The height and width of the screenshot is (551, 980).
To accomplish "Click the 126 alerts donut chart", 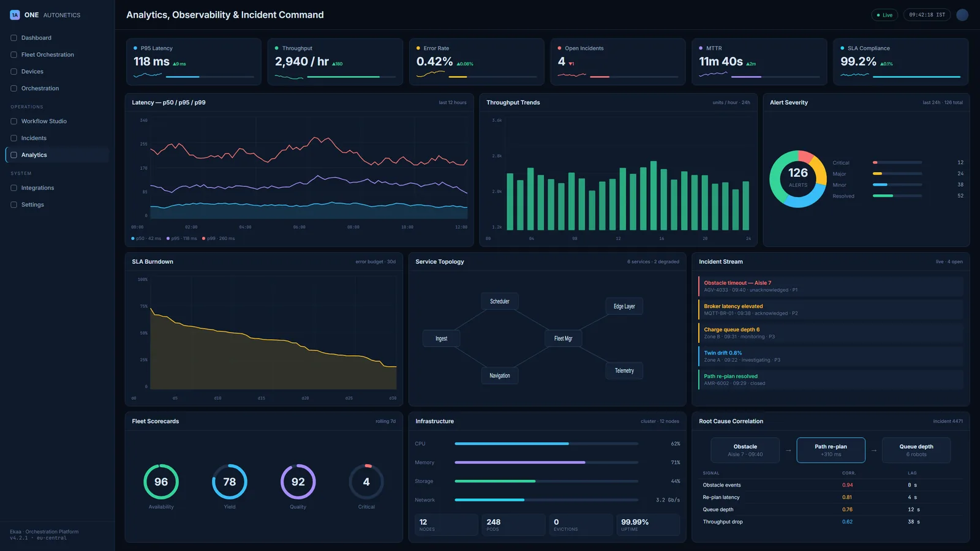I will tap(797, 179).
